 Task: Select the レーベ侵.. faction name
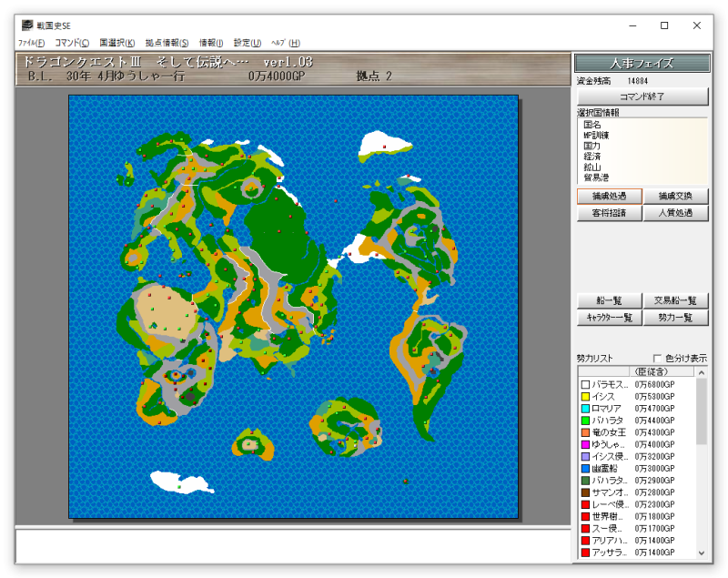tap(610, 504)
